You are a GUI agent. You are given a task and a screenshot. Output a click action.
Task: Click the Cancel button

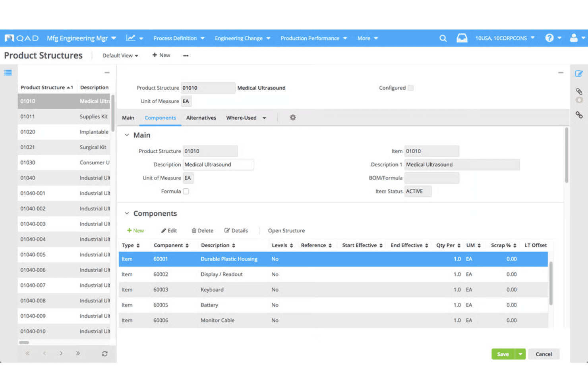pos(544,354)
